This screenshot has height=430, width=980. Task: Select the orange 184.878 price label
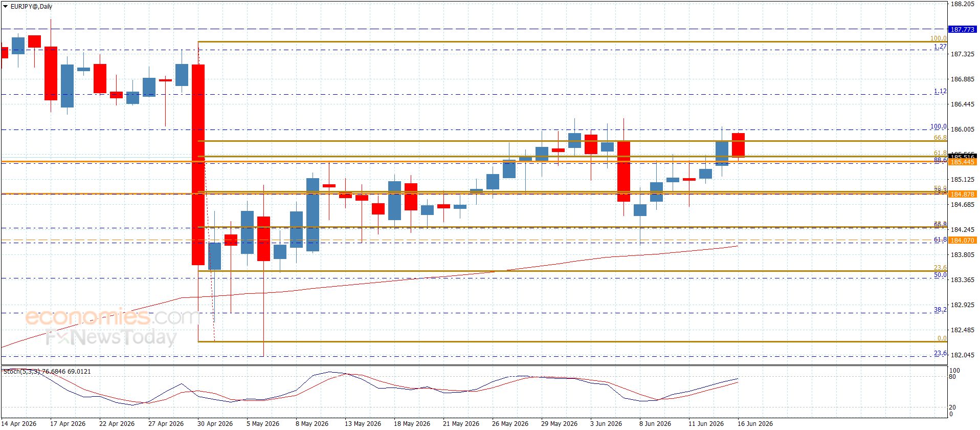(x=962, y=194)
